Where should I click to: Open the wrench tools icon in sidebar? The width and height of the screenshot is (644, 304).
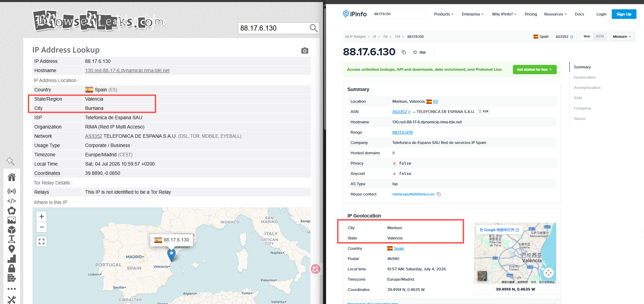(x=12, y=300)
